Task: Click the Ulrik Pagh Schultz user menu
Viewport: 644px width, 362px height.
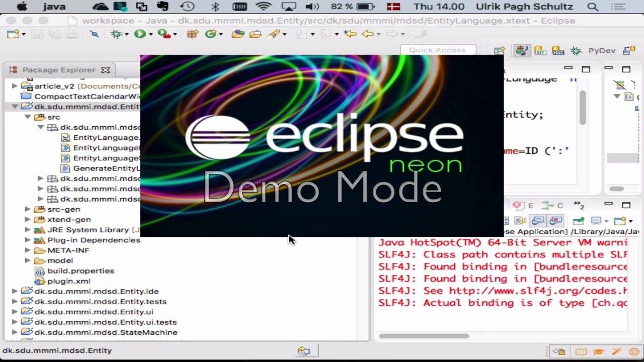Action: [x=524, y=7]
